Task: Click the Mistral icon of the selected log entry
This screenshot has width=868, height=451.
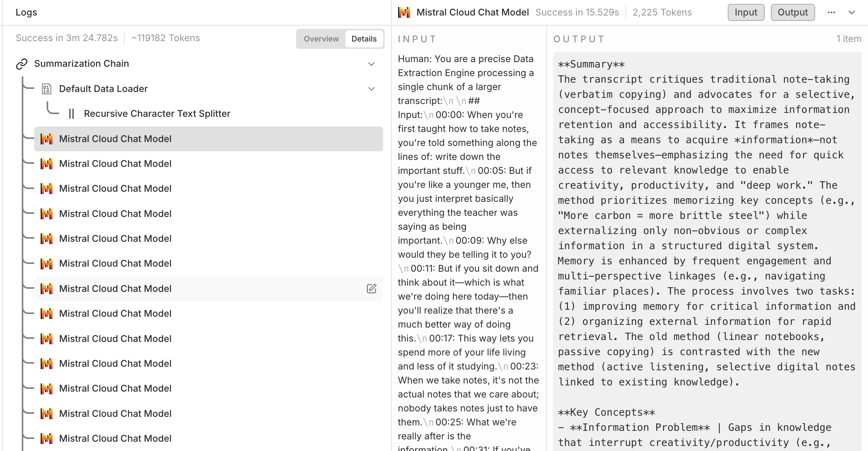Action: [x=47, y=139]
